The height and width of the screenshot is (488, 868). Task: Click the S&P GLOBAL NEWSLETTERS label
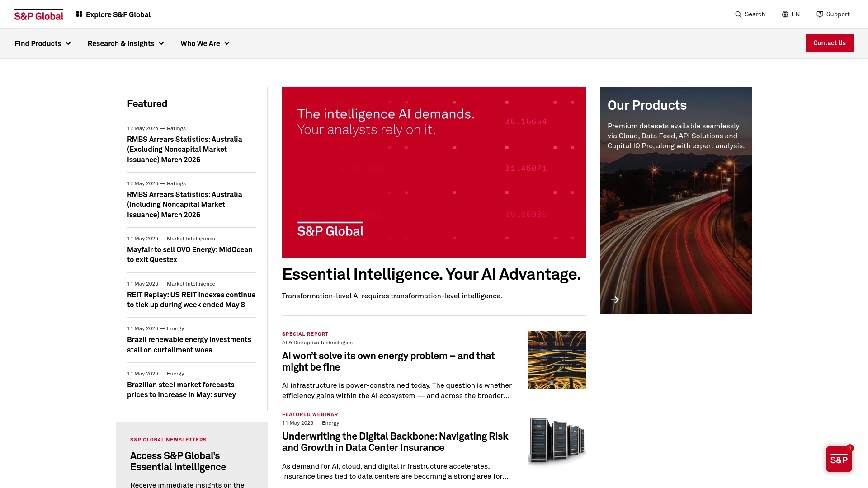click(168, 440)
